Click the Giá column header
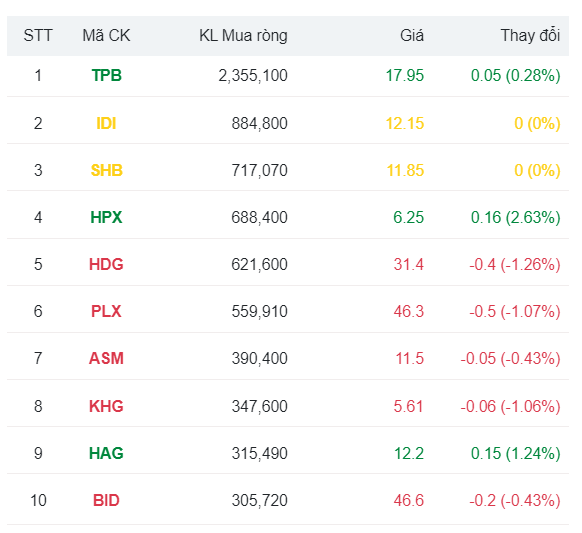The width and height of the screenshot is (582, 533). 412,36
